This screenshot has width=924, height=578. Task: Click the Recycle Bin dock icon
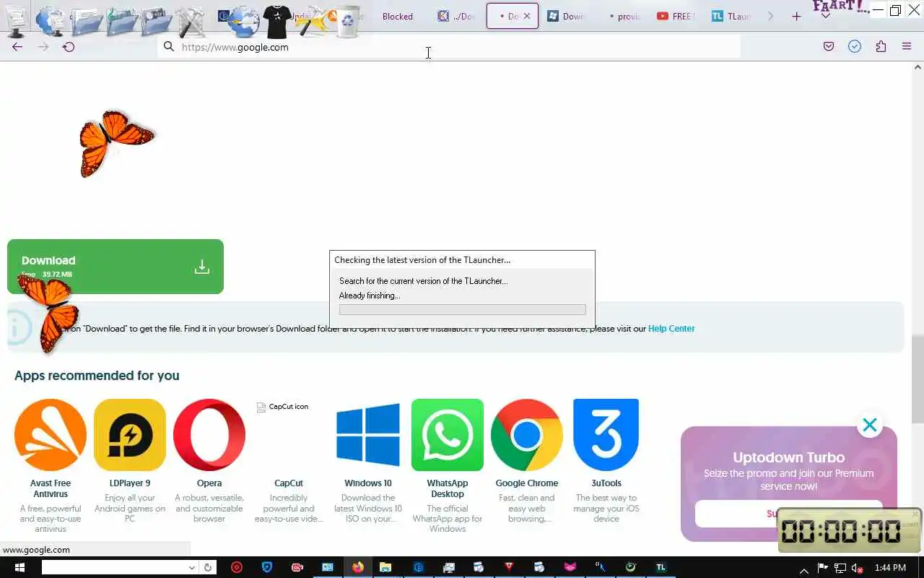pyautogui.click(x=348, y=22)
